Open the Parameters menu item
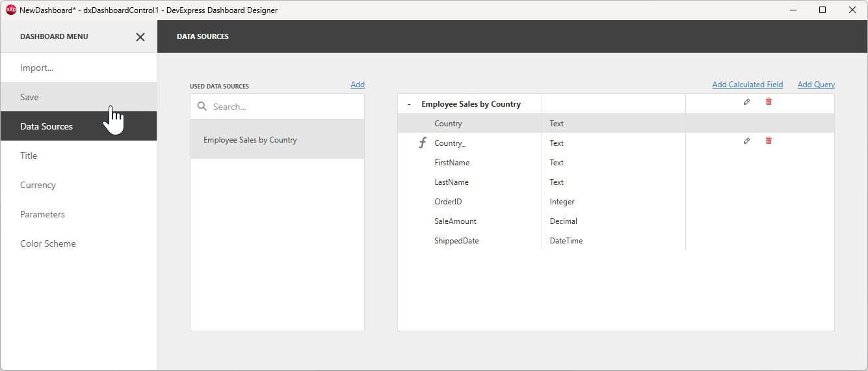868x371 pixels. [79, 214]
